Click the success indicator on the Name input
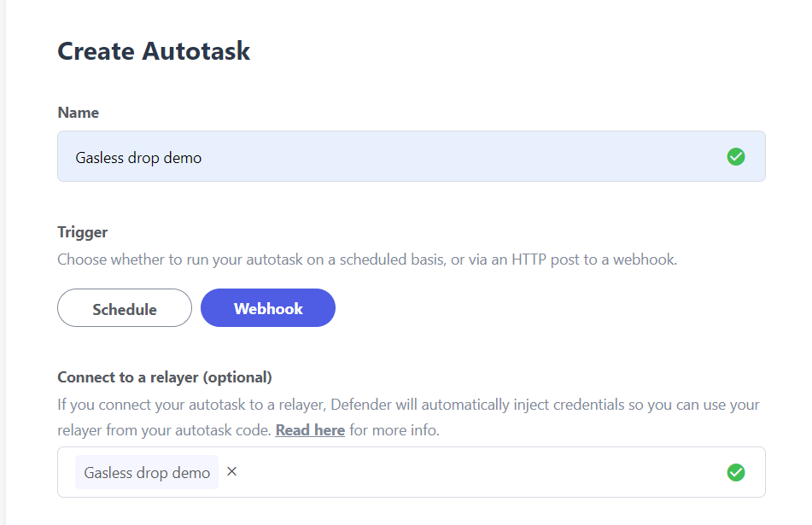 [x=735, y=156]
